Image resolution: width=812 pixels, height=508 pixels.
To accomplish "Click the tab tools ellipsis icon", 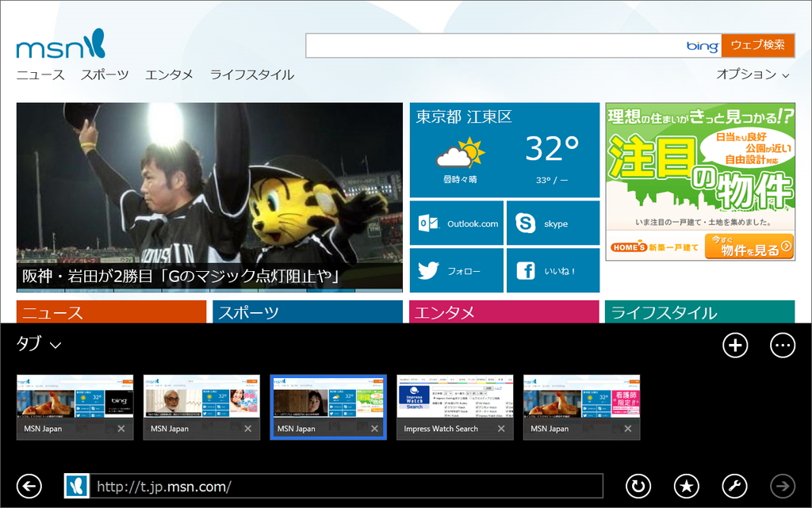I will tap(782, 346).
